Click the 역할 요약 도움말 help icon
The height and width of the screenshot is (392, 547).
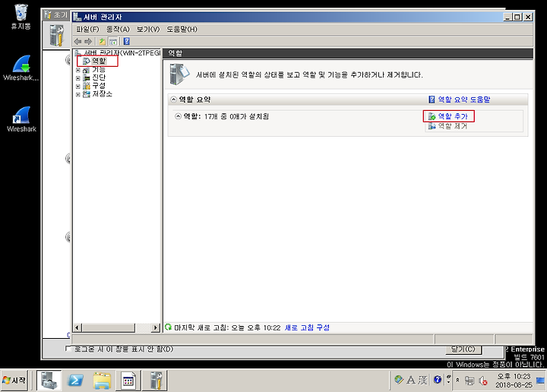click(432, 100)
